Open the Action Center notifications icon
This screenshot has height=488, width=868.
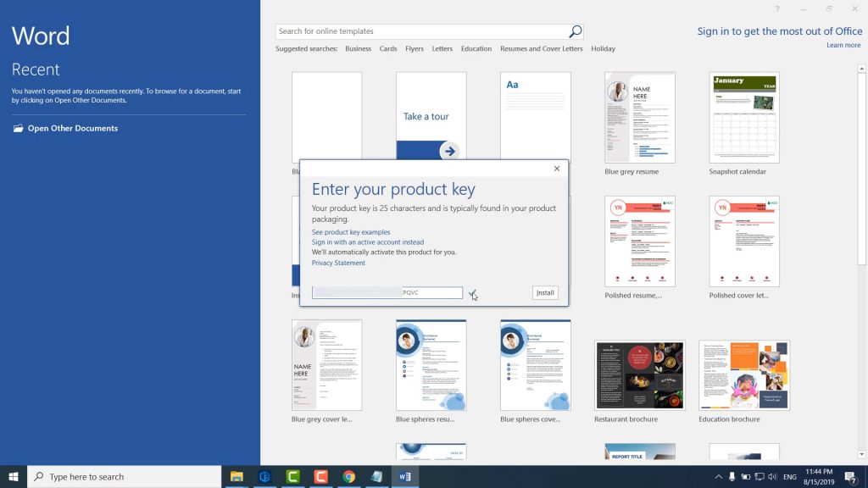point(850,476)
